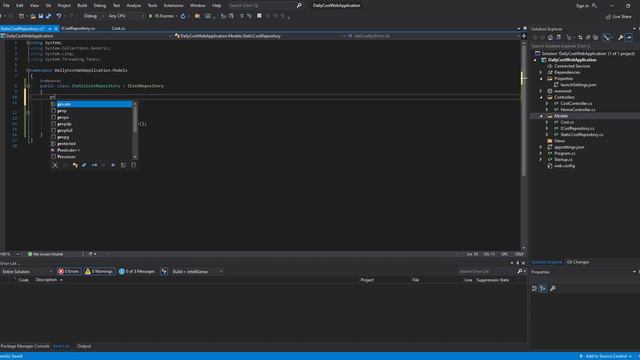Screen dimensions: 640x360
Task: Open Property Pages icon in Properties panel
Action: click(x=553, y=289)
